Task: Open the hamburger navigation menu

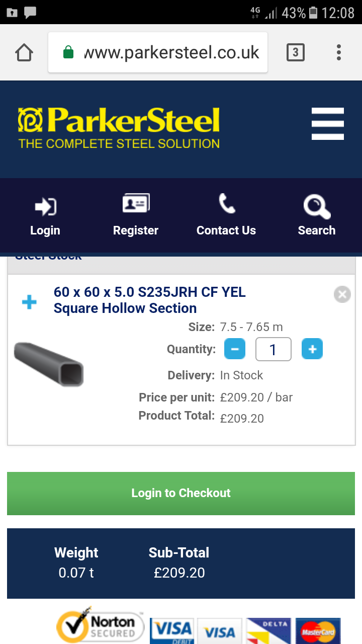Action: [327, 124]
